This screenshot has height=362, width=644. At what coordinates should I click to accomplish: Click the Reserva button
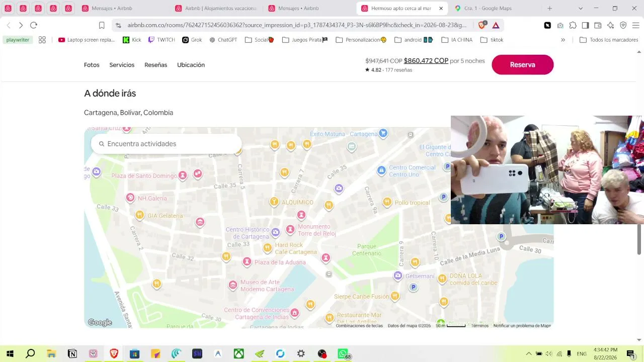(522, 64)
